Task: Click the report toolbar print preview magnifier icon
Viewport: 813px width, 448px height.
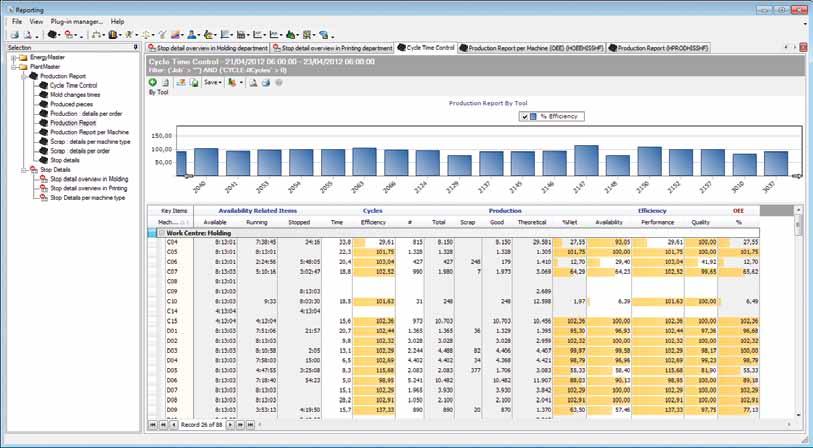Action: (x=254, y=82)
